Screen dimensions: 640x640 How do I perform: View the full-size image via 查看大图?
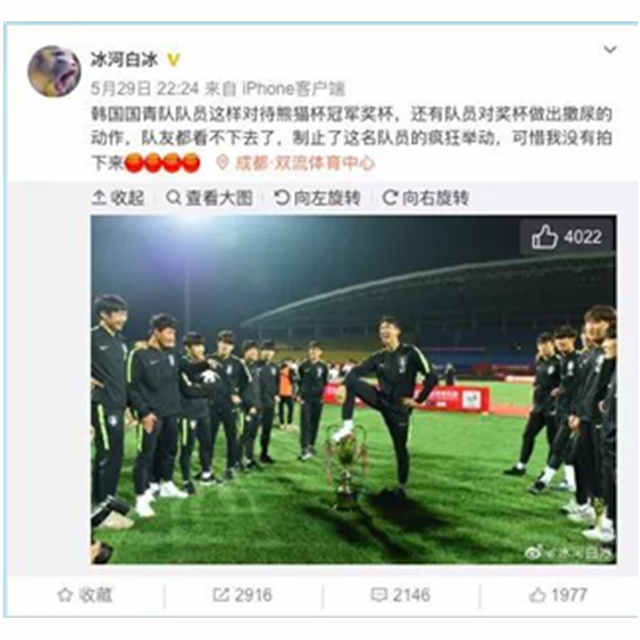210,198
